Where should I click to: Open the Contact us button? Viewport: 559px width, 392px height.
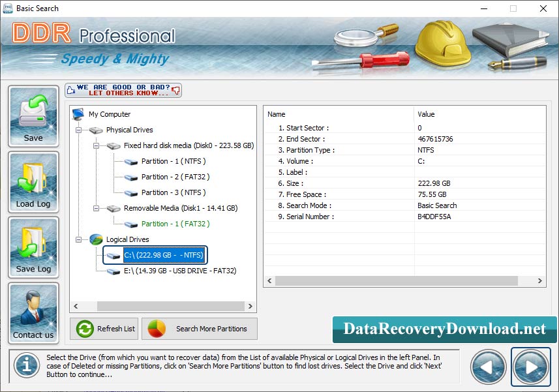point(33,313)
